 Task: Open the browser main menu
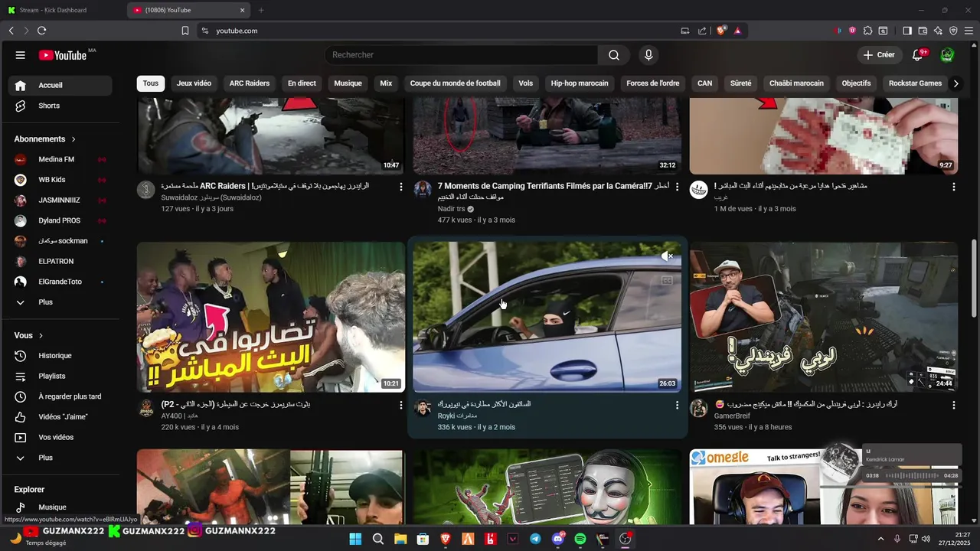(x=969, y=31)
